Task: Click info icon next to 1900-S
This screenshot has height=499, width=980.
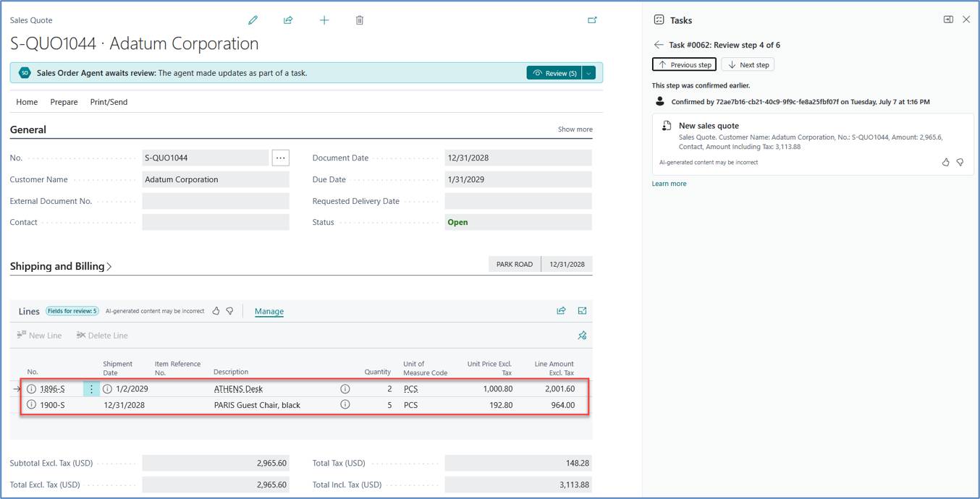Action: pyautogui.click(x=31, y=405)
